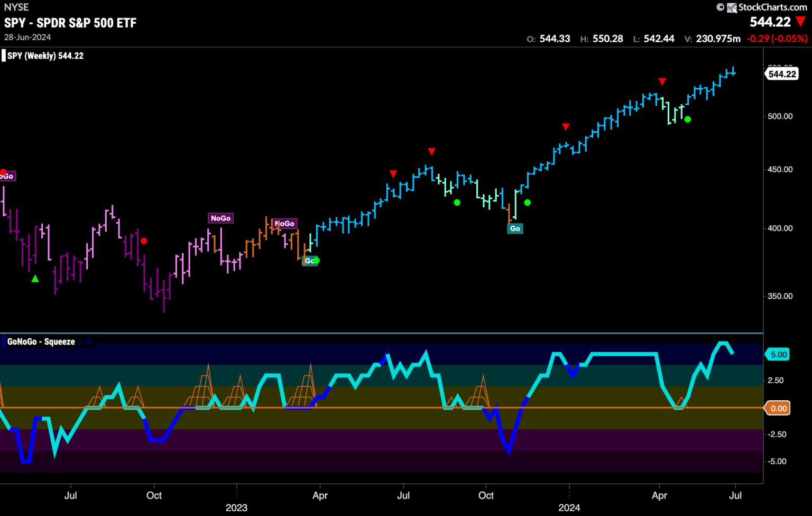Viewport: 812px width, 516px height.
Task: Click the red triangle marker near January 2024
Action: tap(566, 127)
